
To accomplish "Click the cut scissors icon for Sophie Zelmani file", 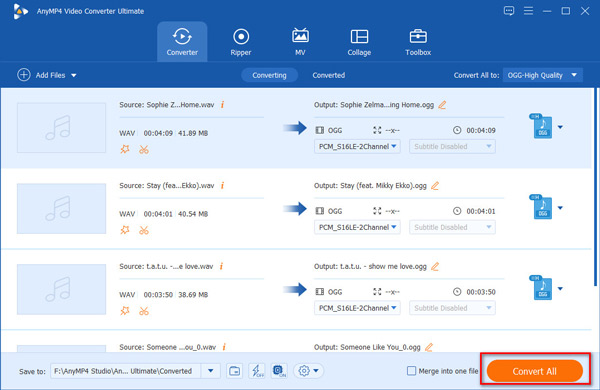I will coord(144,149).
